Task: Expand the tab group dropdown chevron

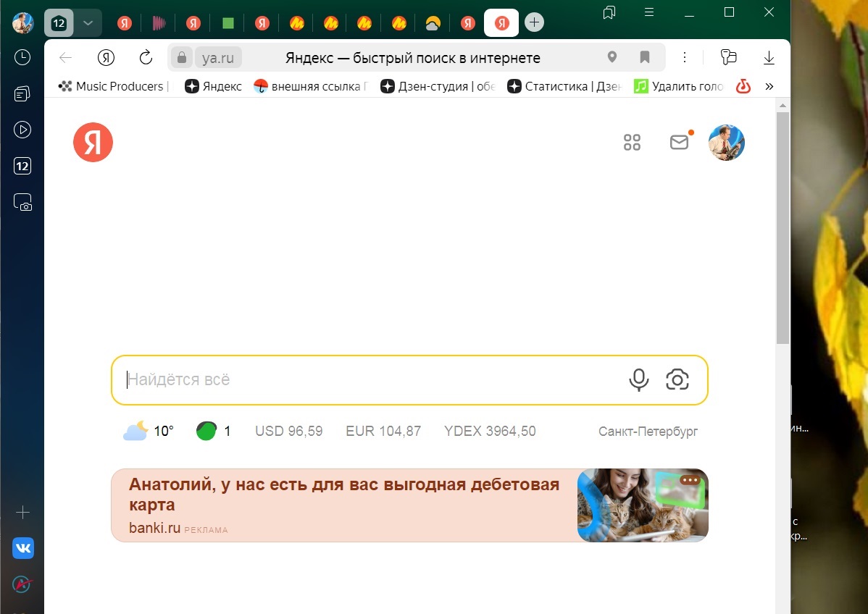Action: click(x=88, y=23)
